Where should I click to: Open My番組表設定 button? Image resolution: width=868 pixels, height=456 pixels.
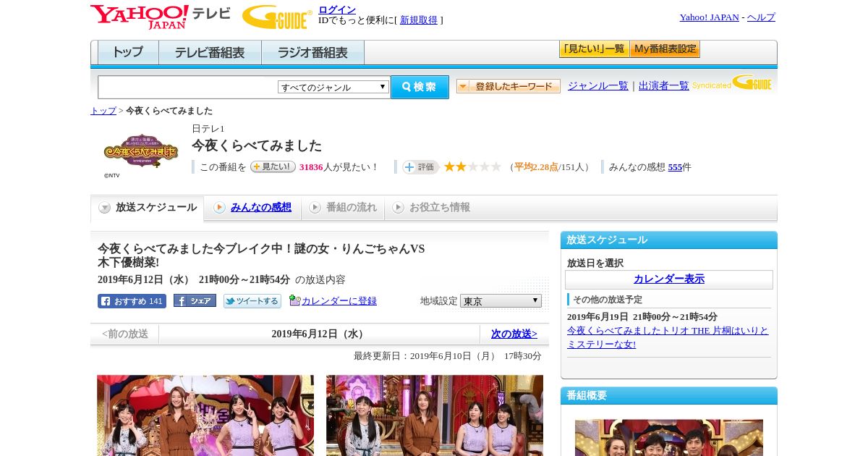[665, 49]
